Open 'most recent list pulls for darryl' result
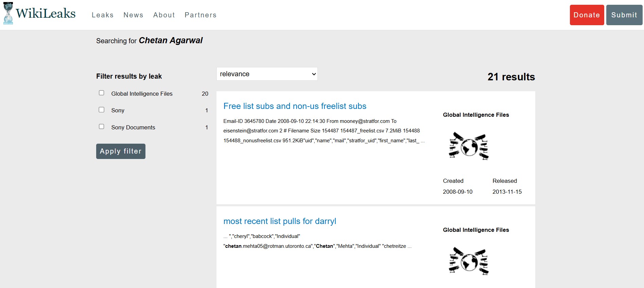 click(x=279, y=221)
